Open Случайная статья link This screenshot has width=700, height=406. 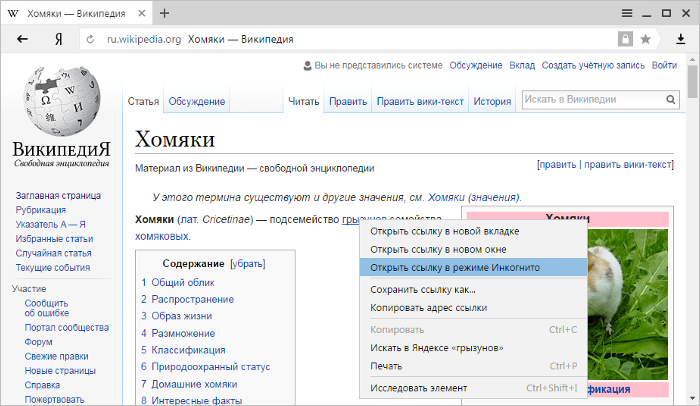click(54, 253)
